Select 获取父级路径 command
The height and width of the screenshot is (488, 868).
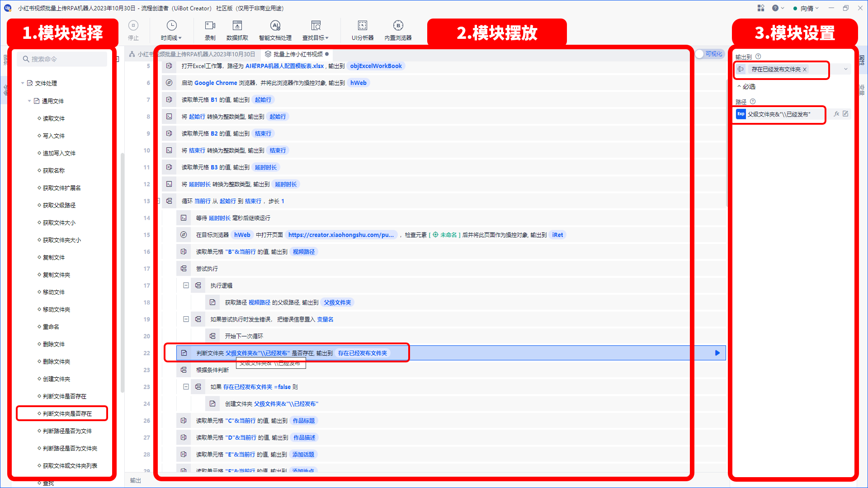[x=59, y=205]
